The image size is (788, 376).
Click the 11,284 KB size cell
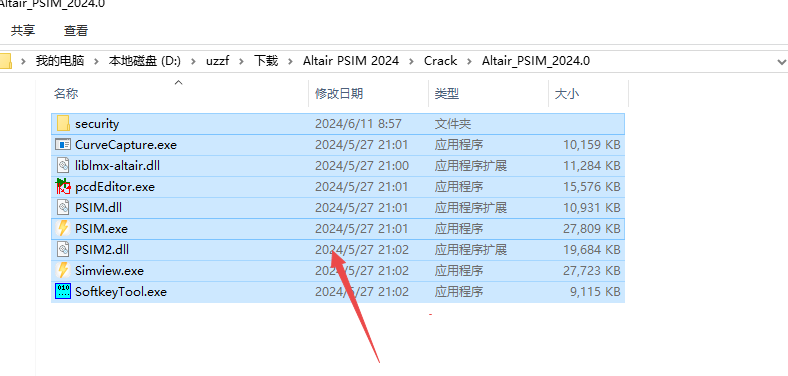coord(592,165)
